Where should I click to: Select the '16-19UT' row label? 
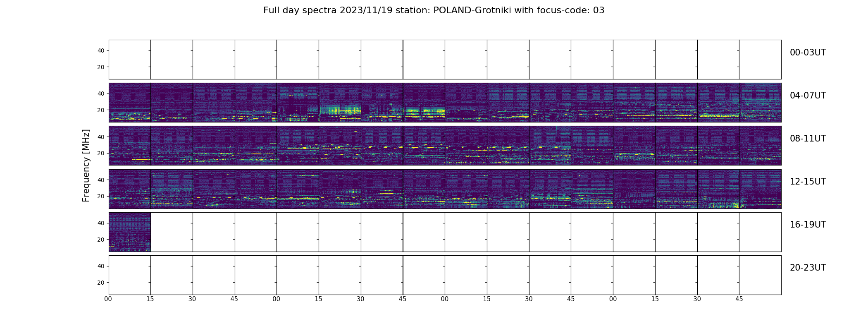coord(808,225)
